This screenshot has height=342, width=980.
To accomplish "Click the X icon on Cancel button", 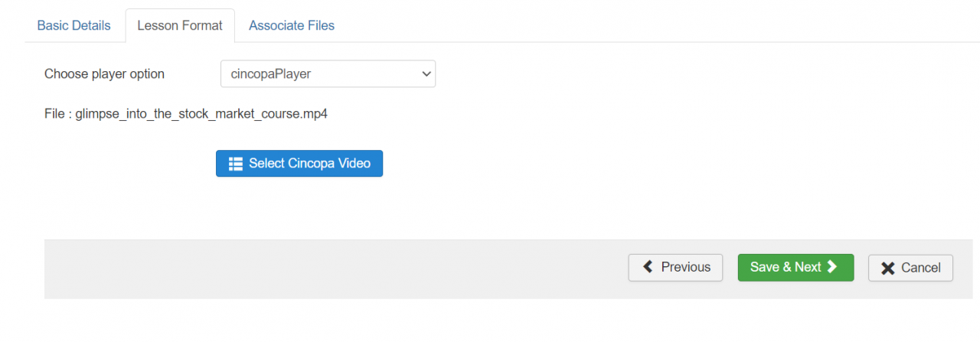I will 888,268.
